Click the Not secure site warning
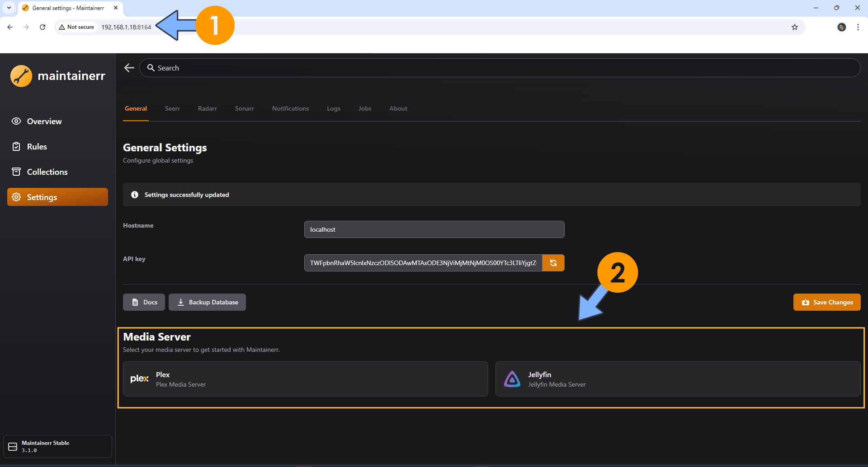Viewport: 868px width, 467px height. pos(76,27)
